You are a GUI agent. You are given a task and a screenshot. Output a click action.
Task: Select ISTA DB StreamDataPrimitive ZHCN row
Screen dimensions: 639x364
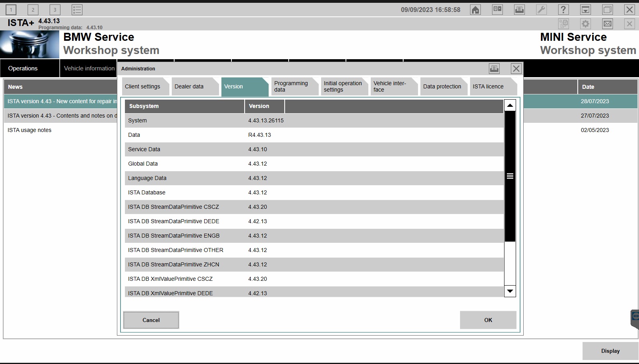tap(314, 264)
